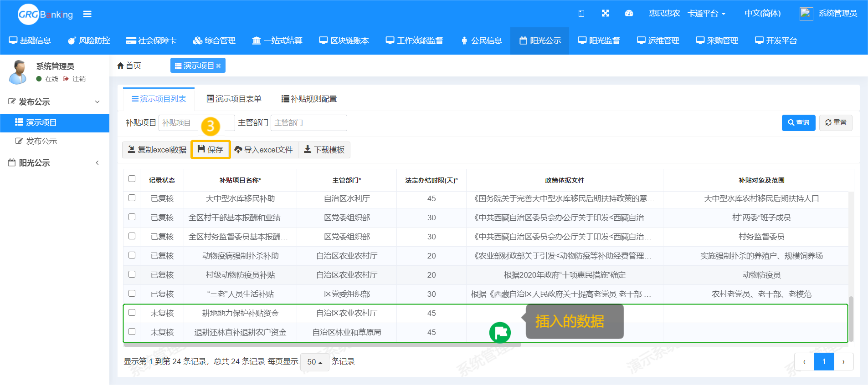868x385 pixels.
Task: Collapse the 发布公示 sidebar section
Action: (55, 101)
